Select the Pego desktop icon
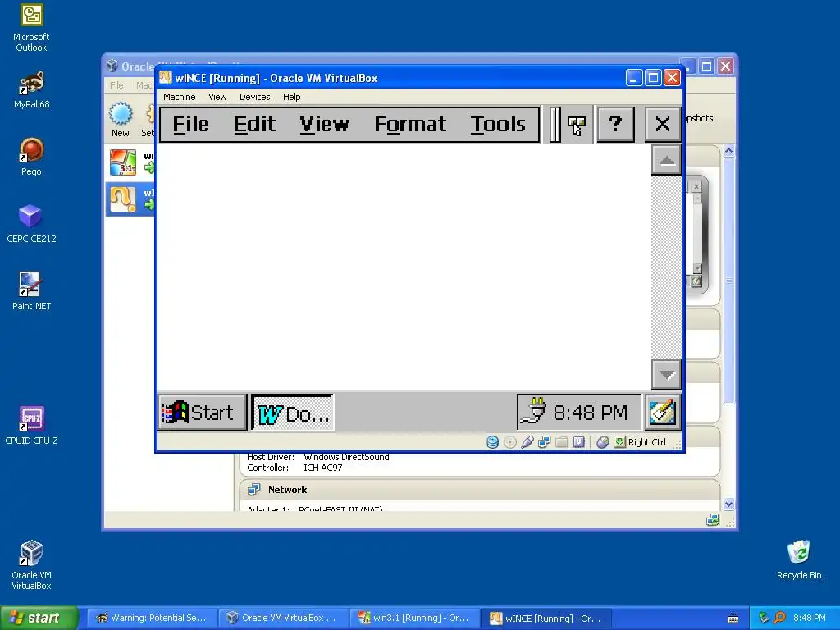840x630 pixels. 31,157
